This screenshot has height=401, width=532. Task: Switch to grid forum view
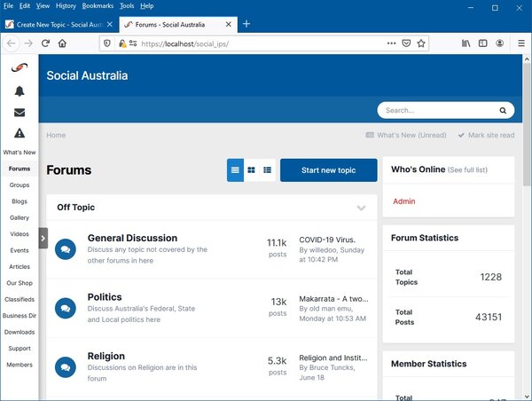coord(251,170)
